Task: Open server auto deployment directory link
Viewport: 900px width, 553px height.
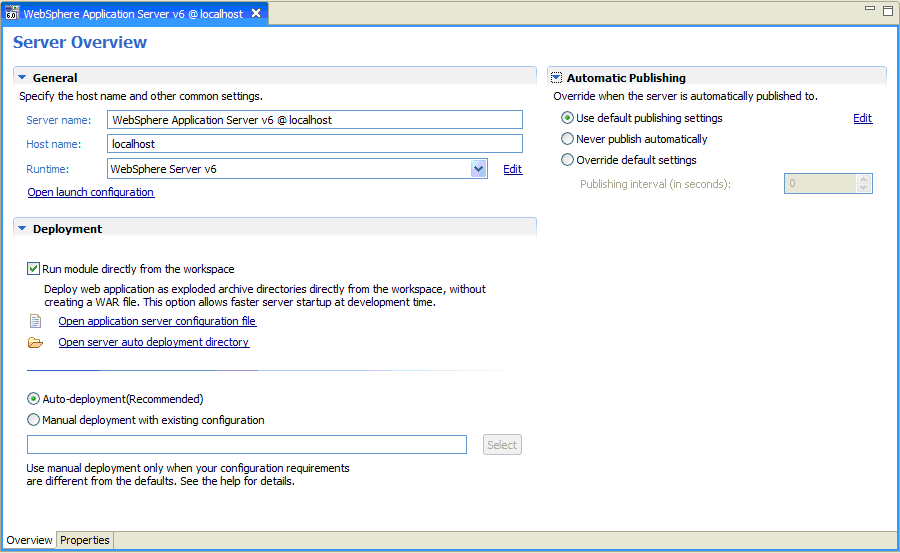Action: pyautogui.click(x=154, y=342)
